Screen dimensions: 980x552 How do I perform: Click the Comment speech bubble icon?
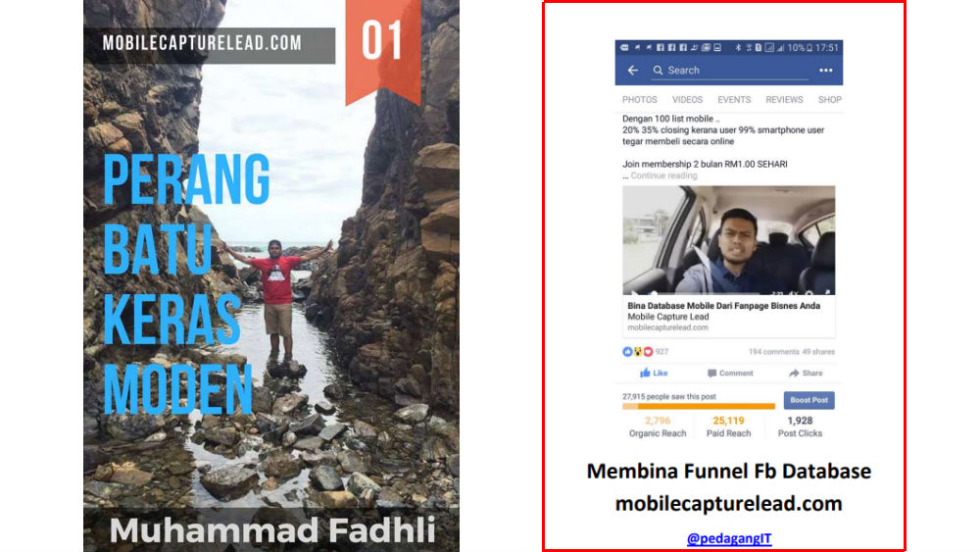711,374
